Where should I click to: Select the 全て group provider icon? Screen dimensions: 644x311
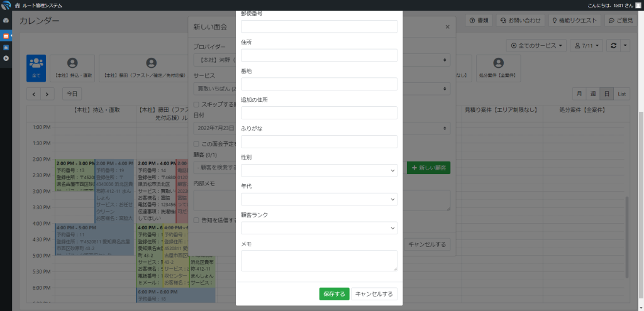pyautogui.click(x=36, y=67)
